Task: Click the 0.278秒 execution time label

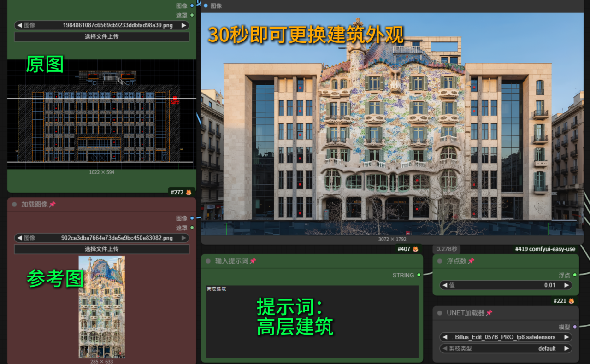Action: click(x=447, y=249)
